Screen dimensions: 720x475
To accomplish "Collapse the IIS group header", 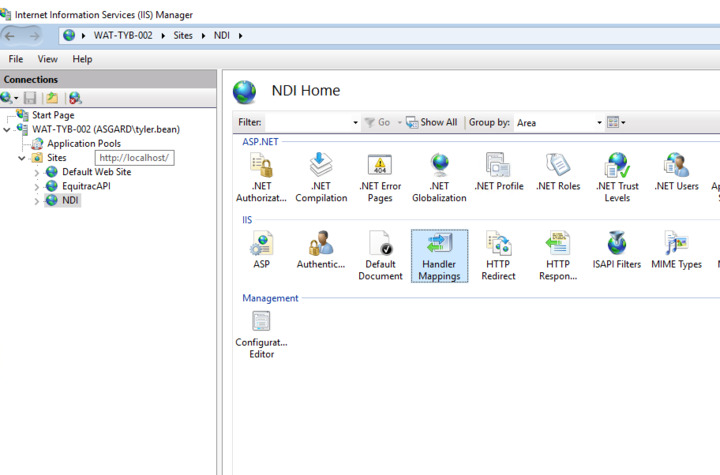I will pyautogui.click(x=247, y=220).
